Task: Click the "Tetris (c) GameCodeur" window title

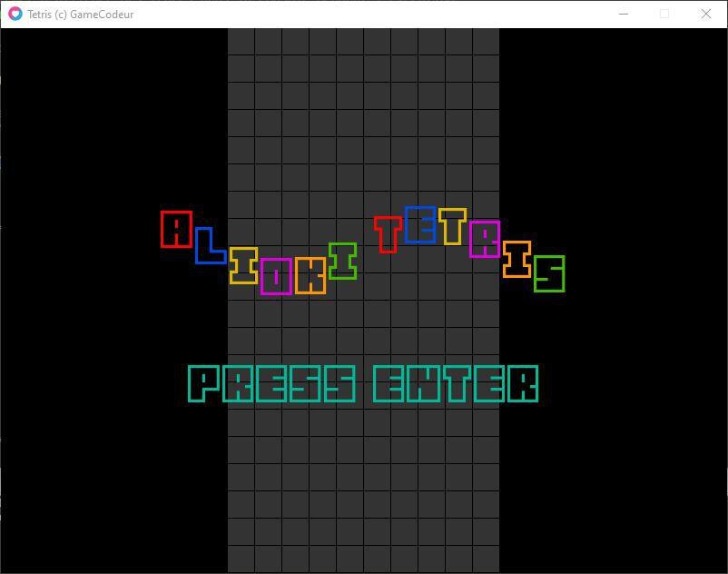Action: pos(80,15)
